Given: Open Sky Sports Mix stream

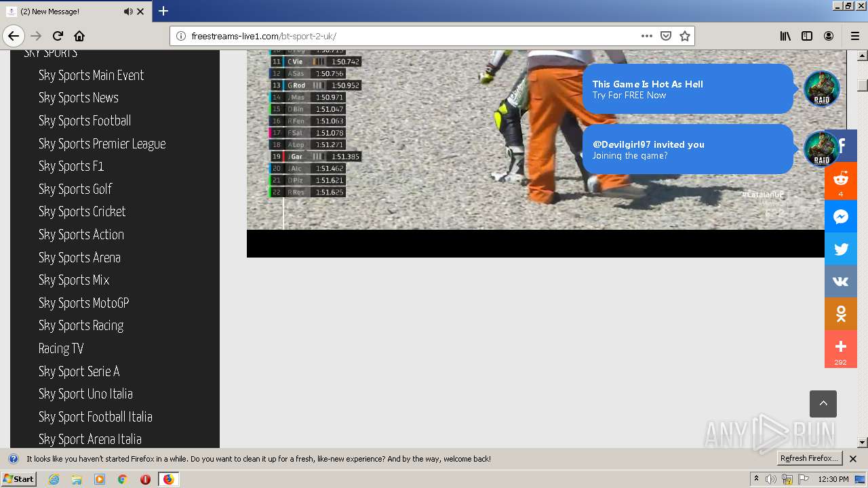Looking at the screenshot, I should click(73, 280).
